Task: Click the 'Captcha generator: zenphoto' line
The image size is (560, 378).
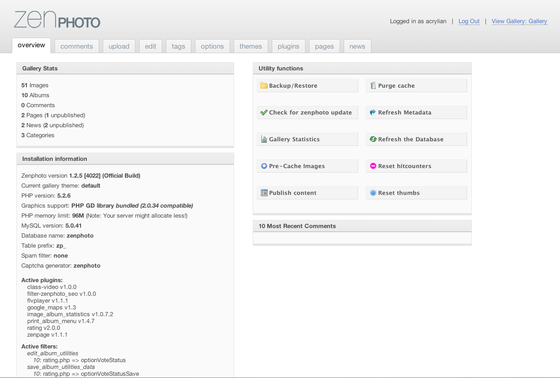Action: [x=61, y=266]
